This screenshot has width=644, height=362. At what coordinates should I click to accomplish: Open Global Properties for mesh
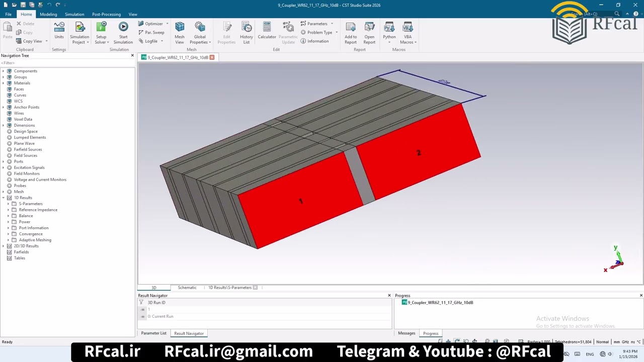coord(200,33)
